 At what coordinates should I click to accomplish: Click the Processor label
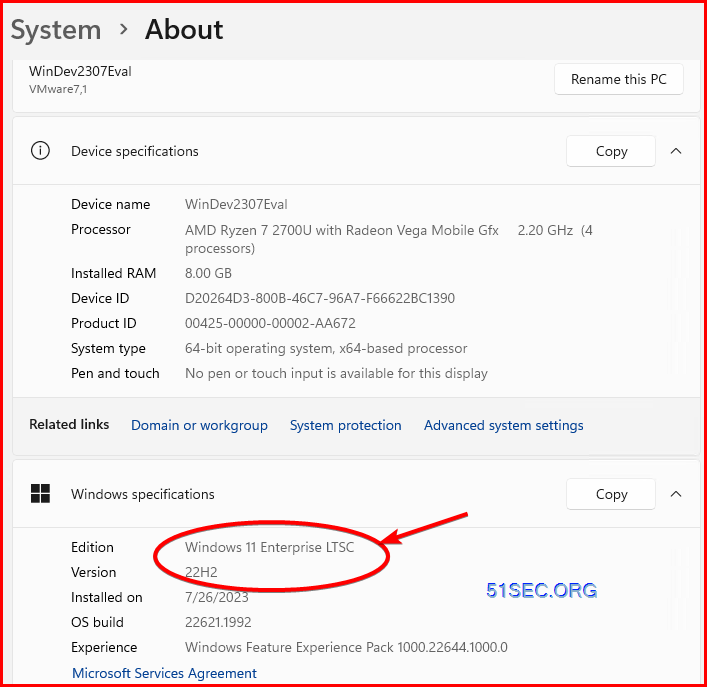(101, 229)
